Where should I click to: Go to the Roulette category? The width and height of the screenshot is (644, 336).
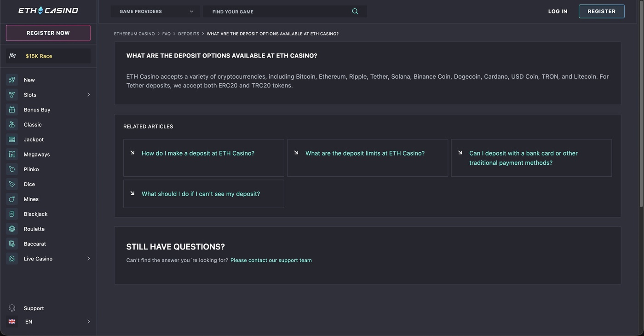tap(34, 229)
